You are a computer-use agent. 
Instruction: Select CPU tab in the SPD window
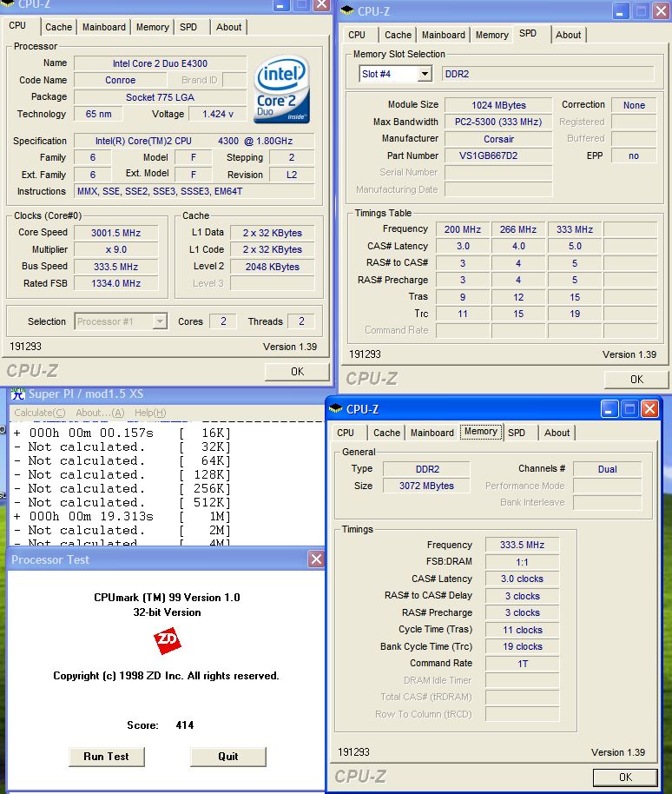click(x=357, y=35)
